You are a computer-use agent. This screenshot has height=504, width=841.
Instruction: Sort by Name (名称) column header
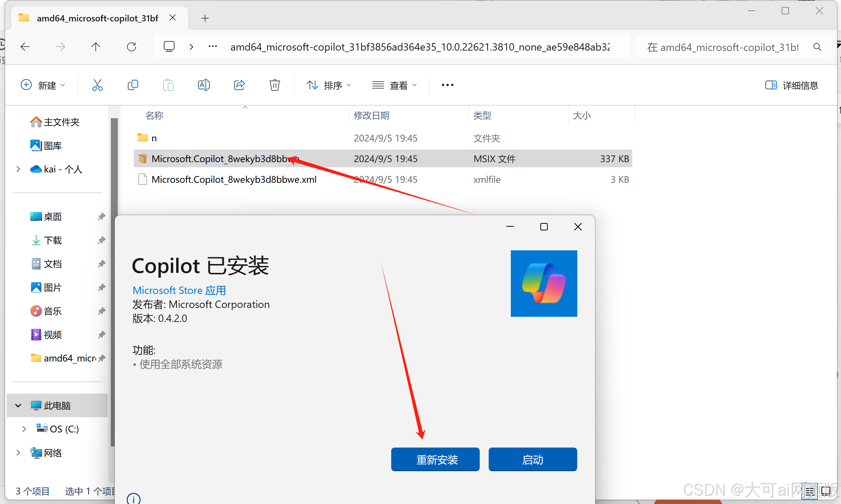154,116
